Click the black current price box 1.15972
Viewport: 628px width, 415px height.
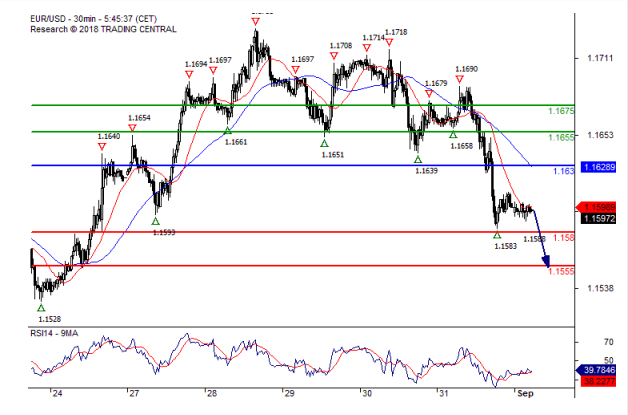pos(599,217)
